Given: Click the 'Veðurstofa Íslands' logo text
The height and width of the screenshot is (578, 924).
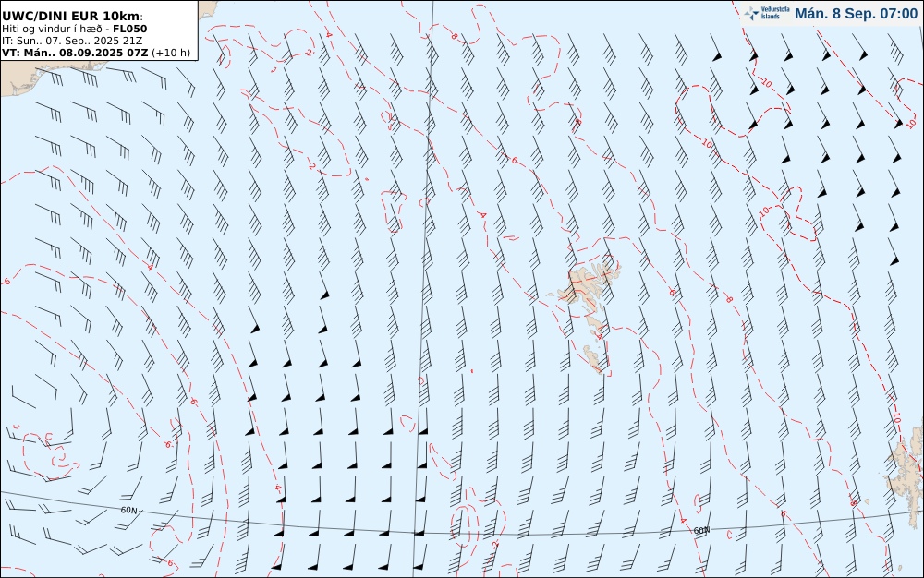Looking at the screenshot, I should [775, 13].
